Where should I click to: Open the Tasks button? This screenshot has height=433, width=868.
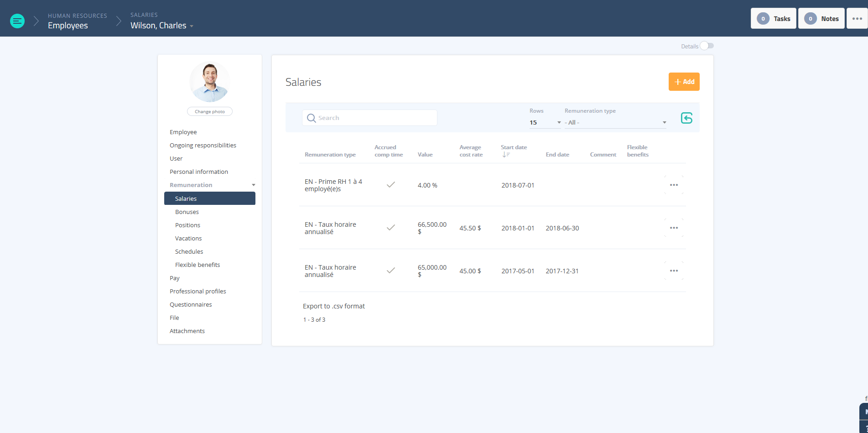point(774,19)
